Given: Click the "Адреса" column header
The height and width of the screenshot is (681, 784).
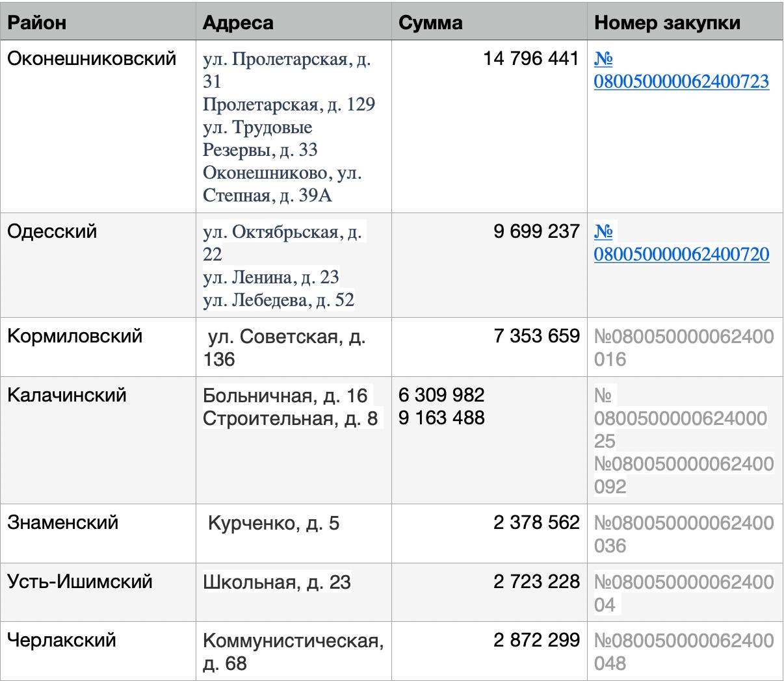Looking at the screenshot, I should 238,23.
